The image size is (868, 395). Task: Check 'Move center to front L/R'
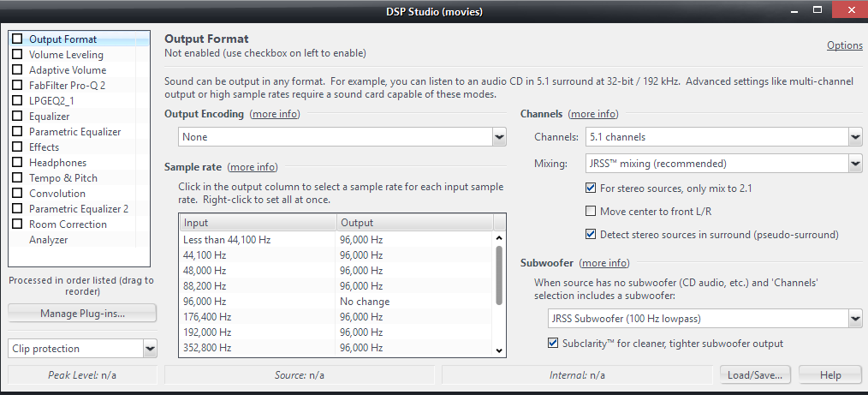(590, 211)
